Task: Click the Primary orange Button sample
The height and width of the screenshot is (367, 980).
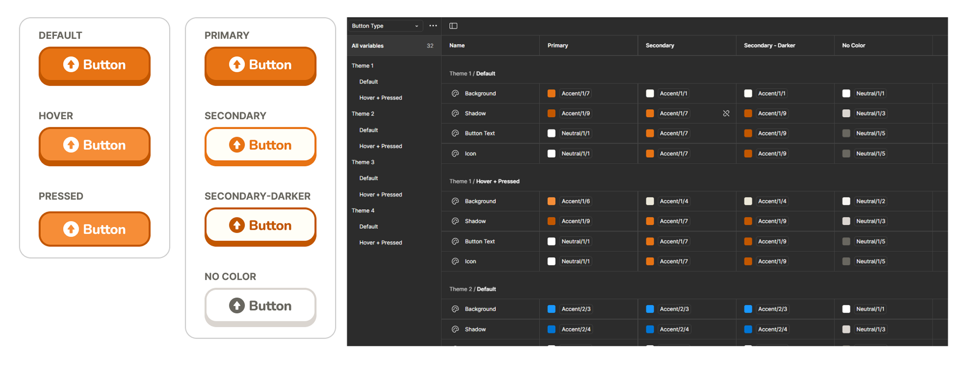Action: [x=260, y=66]
